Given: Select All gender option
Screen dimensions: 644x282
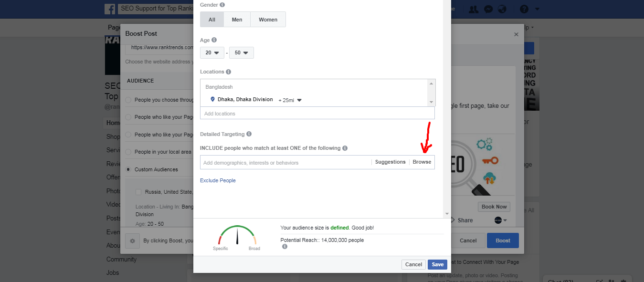Looking at the screenshot, I should (212, 20).
